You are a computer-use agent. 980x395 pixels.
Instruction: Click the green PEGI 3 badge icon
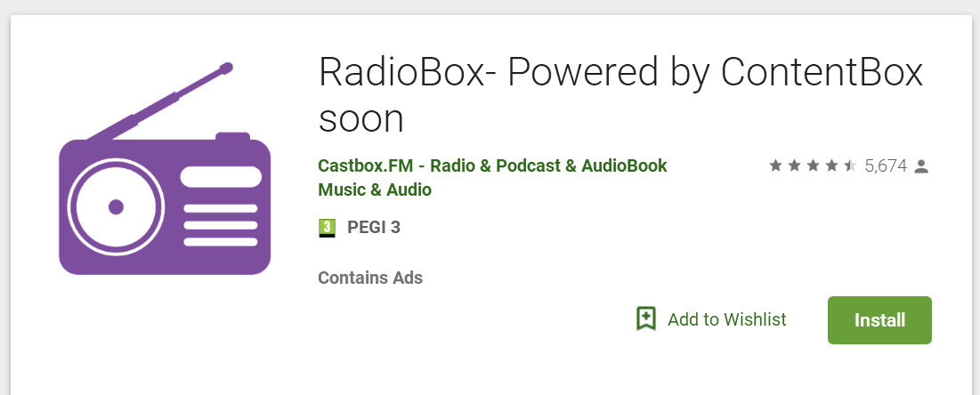pos(327,228)
